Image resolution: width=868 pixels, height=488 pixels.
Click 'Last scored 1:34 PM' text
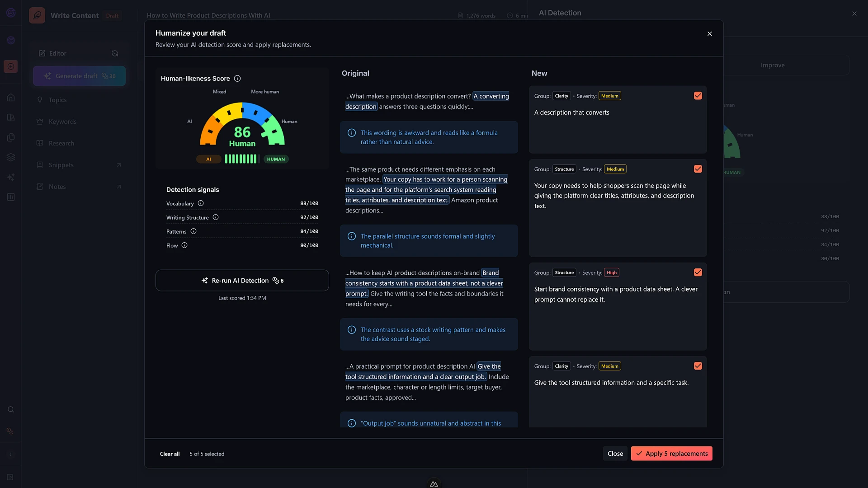pos(242,298)
